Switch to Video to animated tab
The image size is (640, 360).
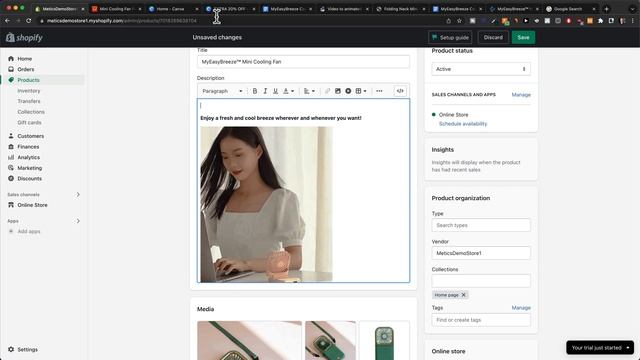(x=344, y=9)
